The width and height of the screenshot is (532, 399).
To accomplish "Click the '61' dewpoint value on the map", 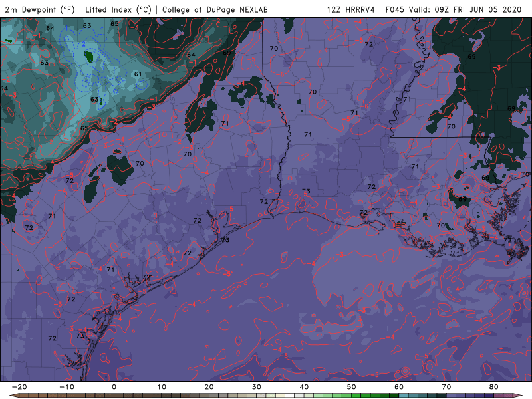I will (138, 74).
